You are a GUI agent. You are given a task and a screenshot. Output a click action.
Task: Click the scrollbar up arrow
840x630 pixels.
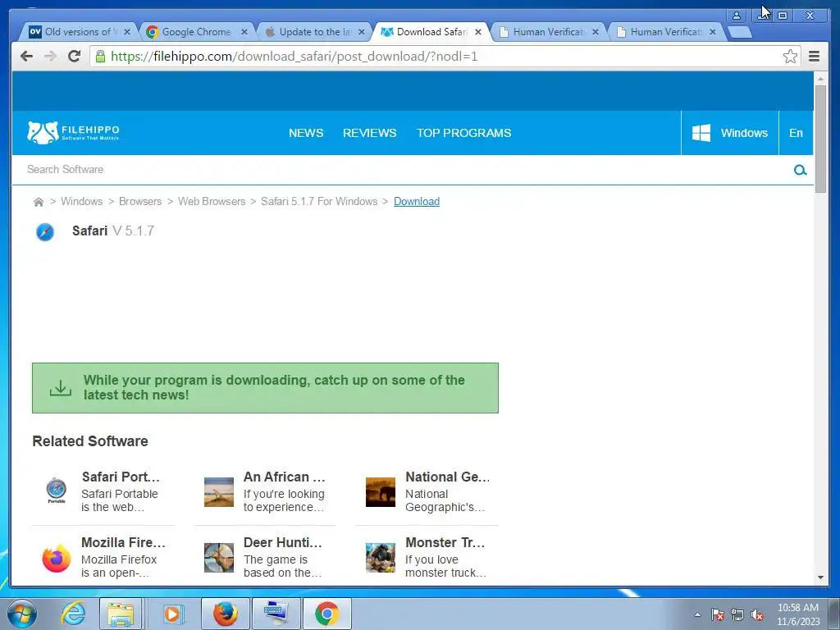click(820, 79)
